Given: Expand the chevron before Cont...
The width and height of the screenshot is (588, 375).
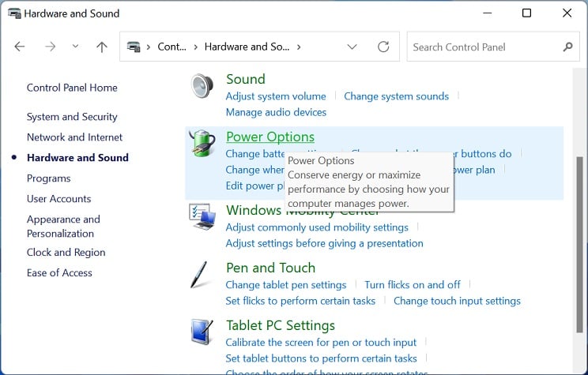Looking at the screenshot, I should pos(149,47).
